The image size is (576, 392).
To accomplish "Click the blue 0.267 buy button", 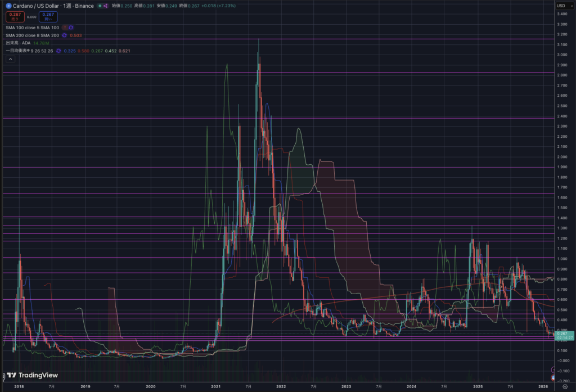I will coord(48,16).
